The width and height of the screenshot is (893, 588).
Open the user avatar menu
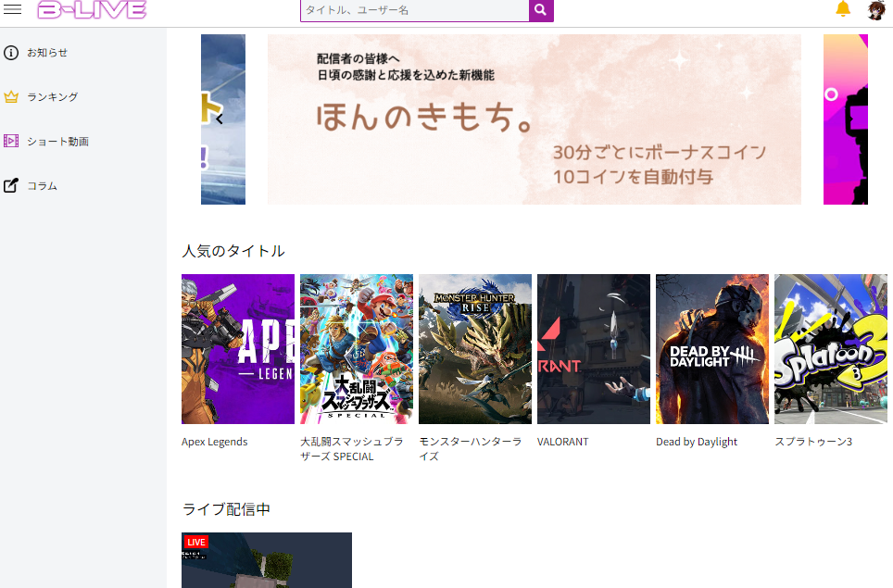[876, 9]
